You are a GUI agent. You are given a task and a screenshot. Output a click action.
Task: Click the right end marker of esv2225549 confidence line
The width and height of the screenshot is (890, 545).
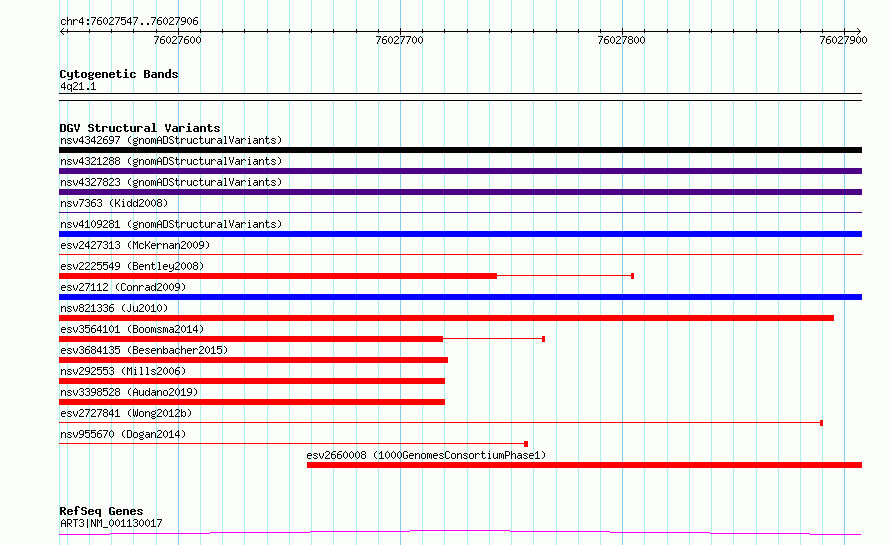click(x=632, y=276)
